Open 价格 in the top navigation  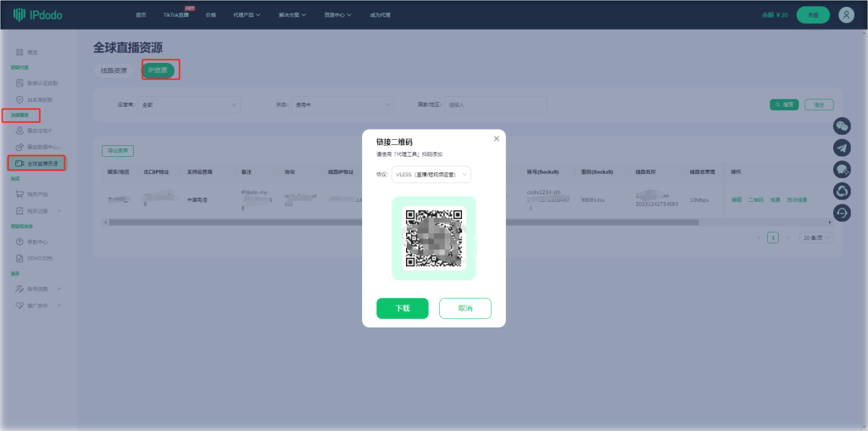coord(211,15)
